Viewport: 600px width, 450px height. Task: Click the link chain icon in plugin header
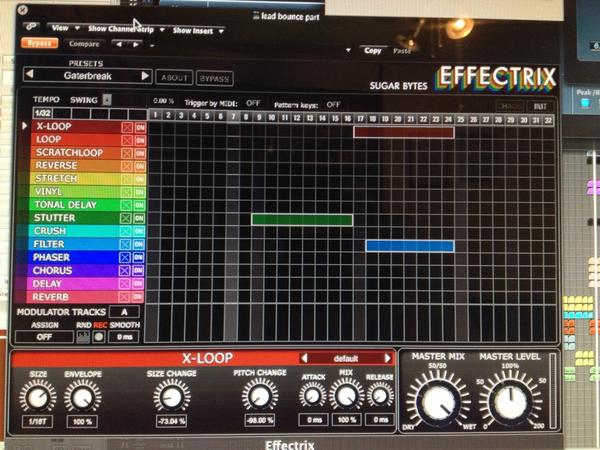coord(31,26)
